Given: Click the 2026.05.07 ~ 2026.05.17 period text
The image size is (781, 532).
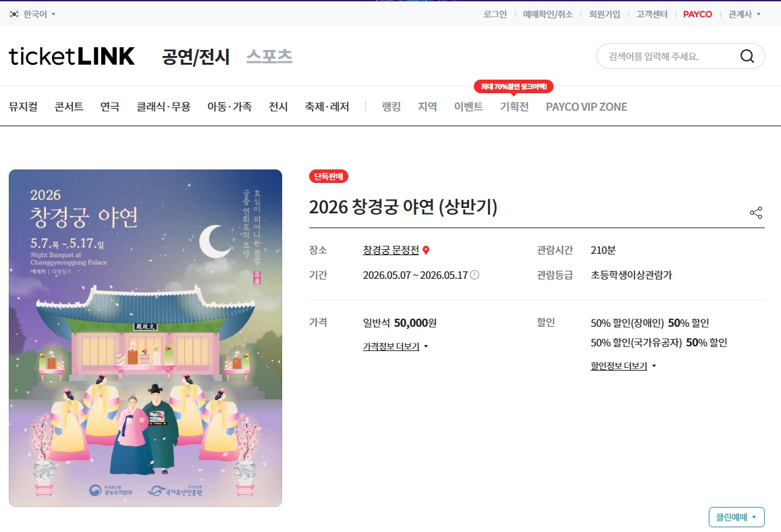Looking at the screenshot, I should (415, 275).
